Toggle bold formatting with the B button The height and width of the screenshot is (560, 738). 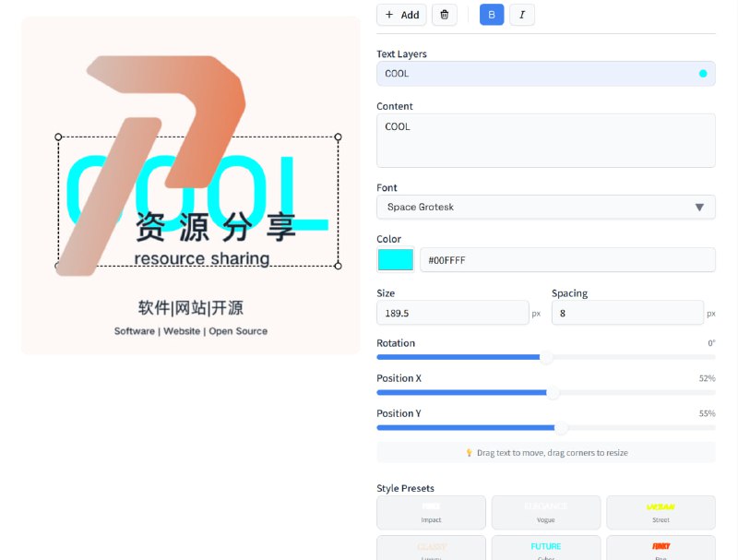[x=492, y=15]
